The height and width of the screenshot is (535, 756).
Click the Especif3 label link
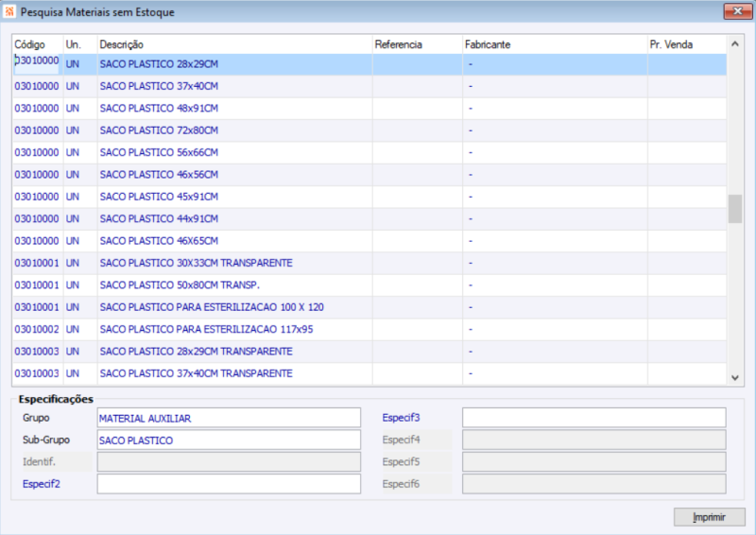click(x=401, y=418)
